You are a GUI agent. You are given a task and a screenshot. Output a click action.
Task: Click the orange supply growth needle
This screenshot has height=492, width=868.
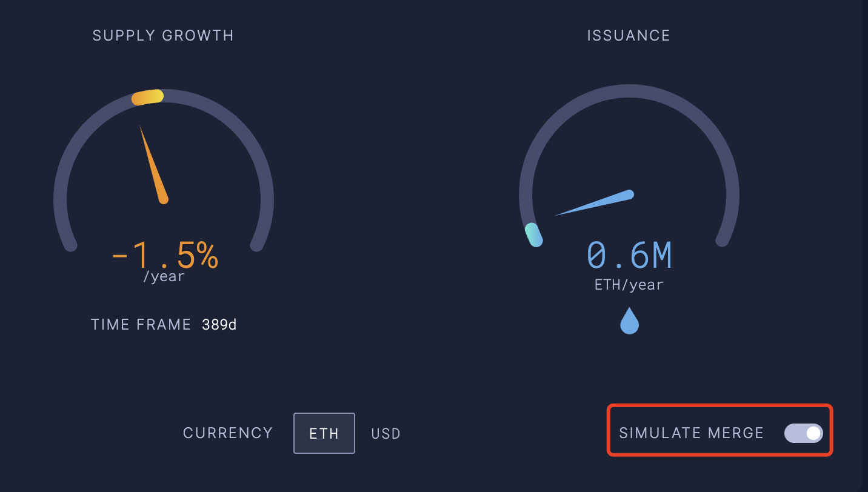click(153, 164)
